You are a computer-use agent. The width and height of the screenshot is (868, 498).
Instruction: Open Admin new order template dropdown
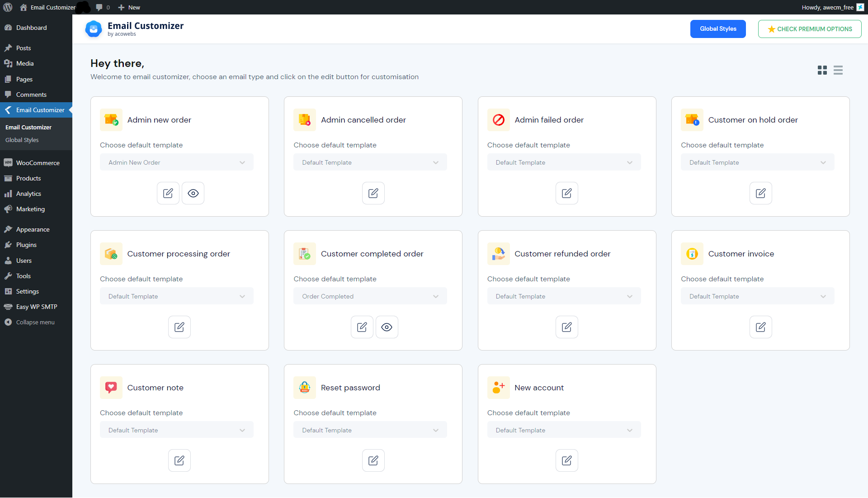click(177, 162)
